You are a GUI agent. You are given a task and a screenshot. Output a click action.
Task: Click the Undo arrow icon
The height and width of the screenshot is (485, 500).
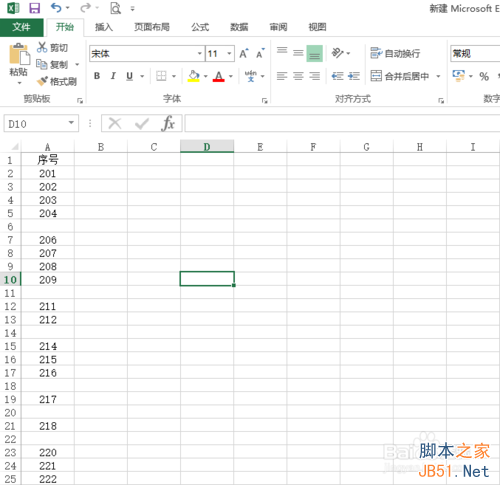[56, 8]
